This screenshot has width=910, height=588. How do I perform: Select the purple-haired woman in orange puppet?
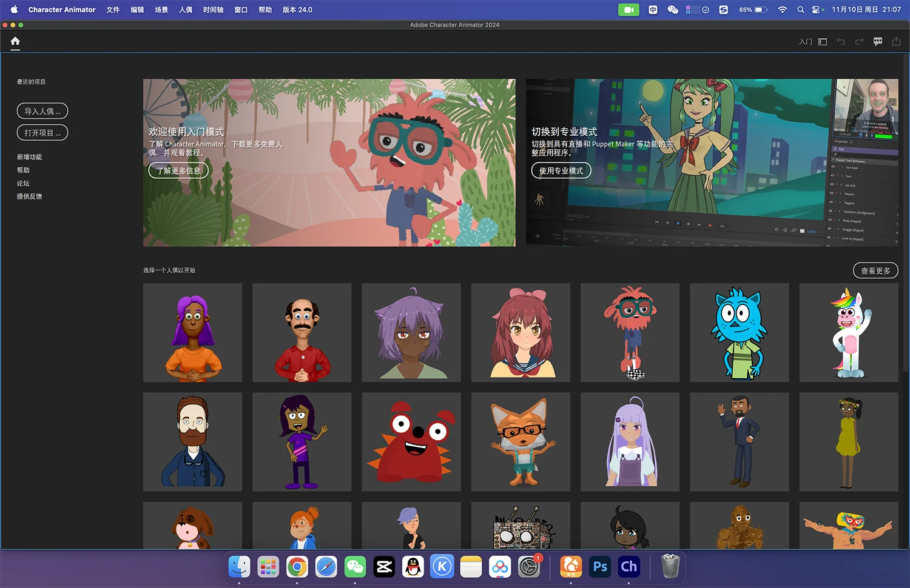192,333
